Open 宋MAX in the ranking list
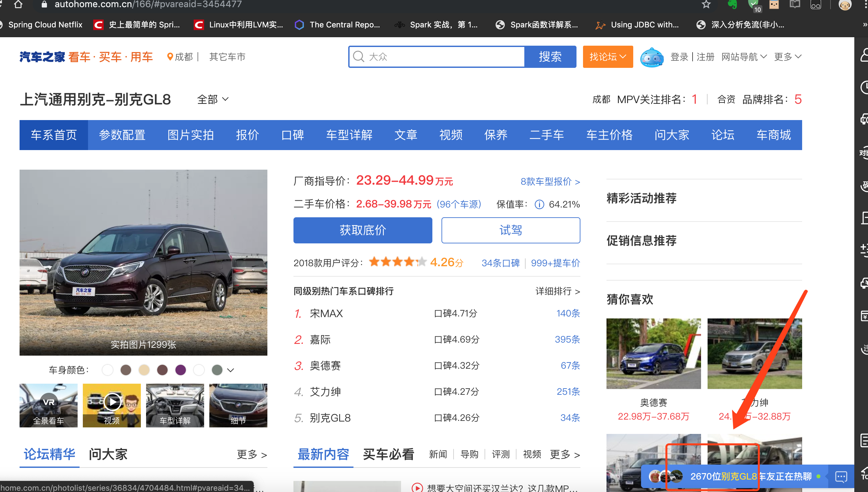The height and width of the screenshot is (492, 868). tap(326, 314)
